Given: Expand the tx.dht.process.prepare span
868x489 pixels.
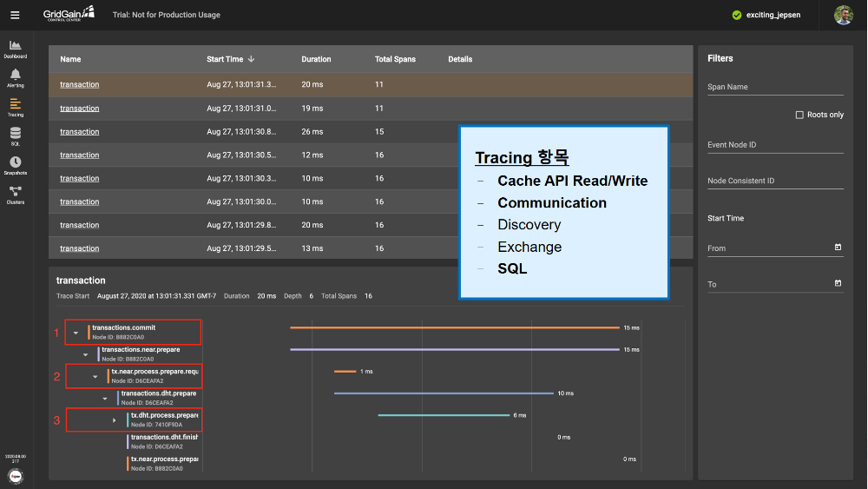Looking at the screenshot, I should point(114,420).
